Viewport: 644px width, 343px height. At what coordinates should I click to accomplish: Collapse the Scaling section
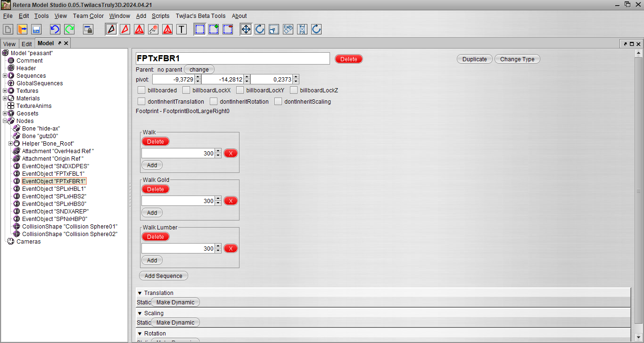[140, 313]
